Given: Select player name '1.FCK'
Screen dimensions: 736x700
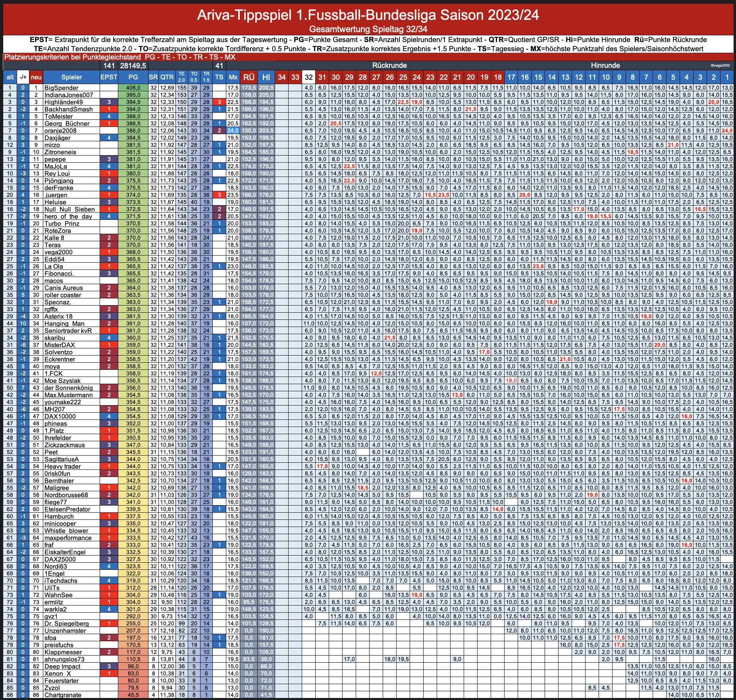Looking at the screenshot, I should (x=54, y=373).
